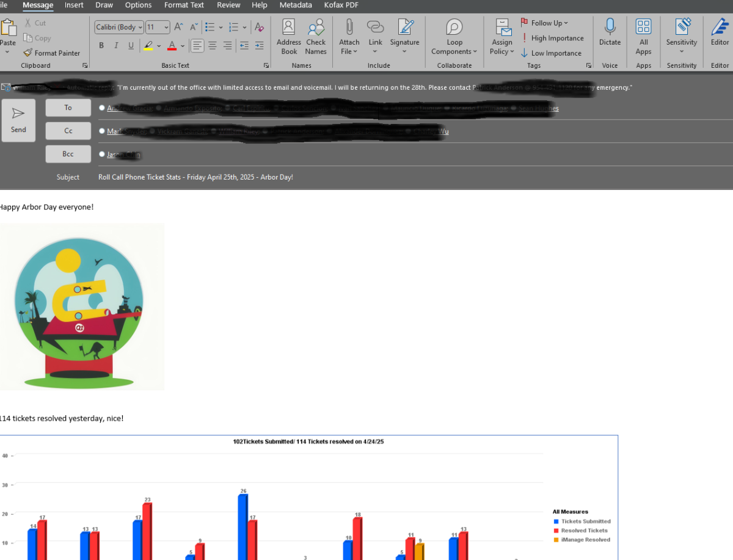This screenshot has height=560, width=733.
Task: Click the Cc recipients button
Action: pyautogui.click(x=68, y=131)
